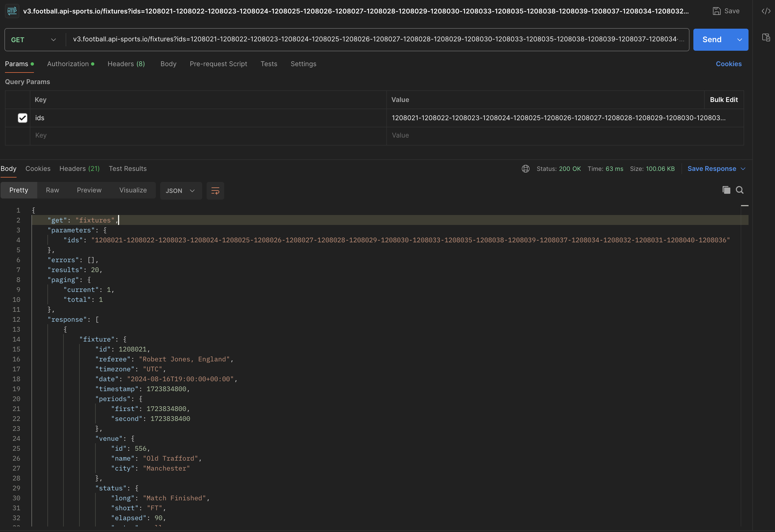This screenshot has width=775, height=532.
Task: Click the HTTP request type icon
Action: pos(12,11)
